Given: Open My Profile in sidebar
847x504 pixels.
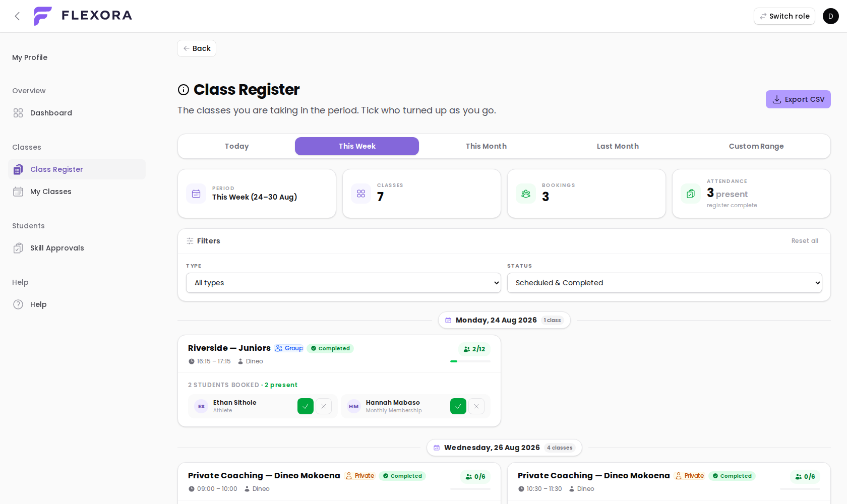Looking at the screenshot, I should point(30,57).
